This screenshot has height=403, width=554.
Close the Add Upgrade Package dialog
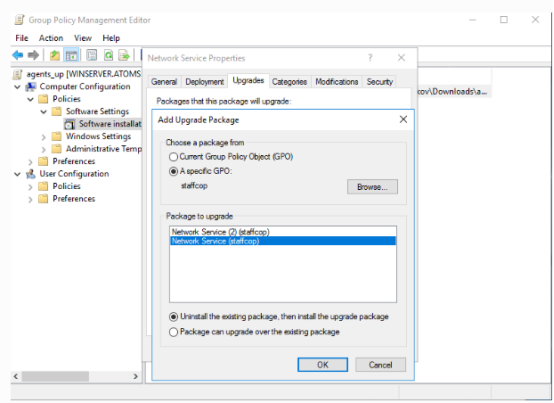pyautogui.click(x=403, y=119)
